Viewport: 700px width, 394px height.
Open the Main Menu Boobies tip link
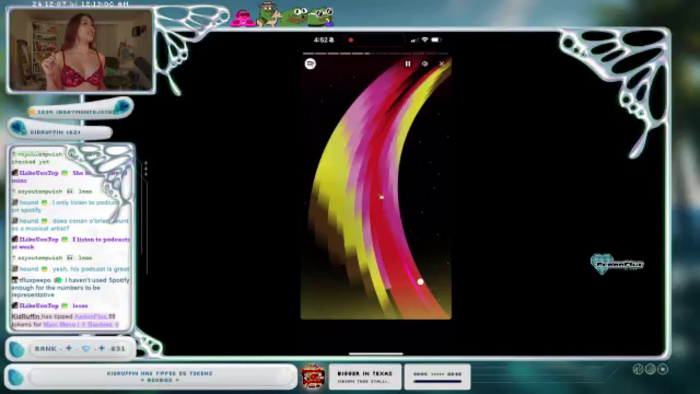coord(81,324)
